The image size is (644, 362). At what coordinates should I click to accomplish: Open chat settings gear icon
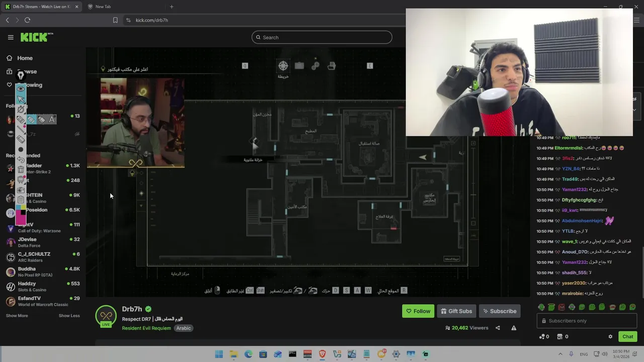point(610,336)
